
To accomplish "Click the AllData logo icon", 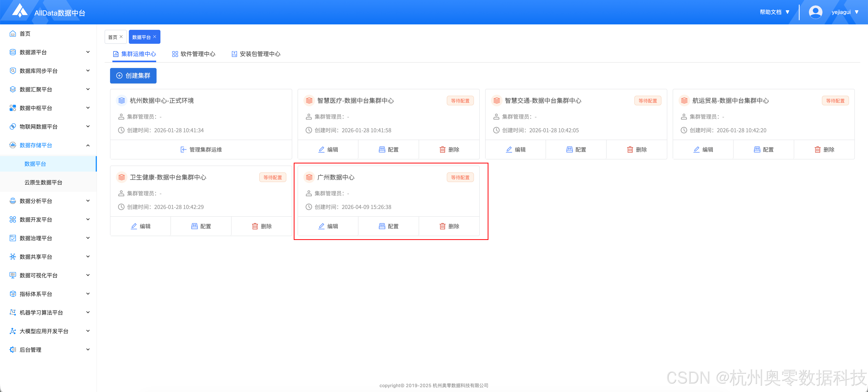I will point(20,11).
